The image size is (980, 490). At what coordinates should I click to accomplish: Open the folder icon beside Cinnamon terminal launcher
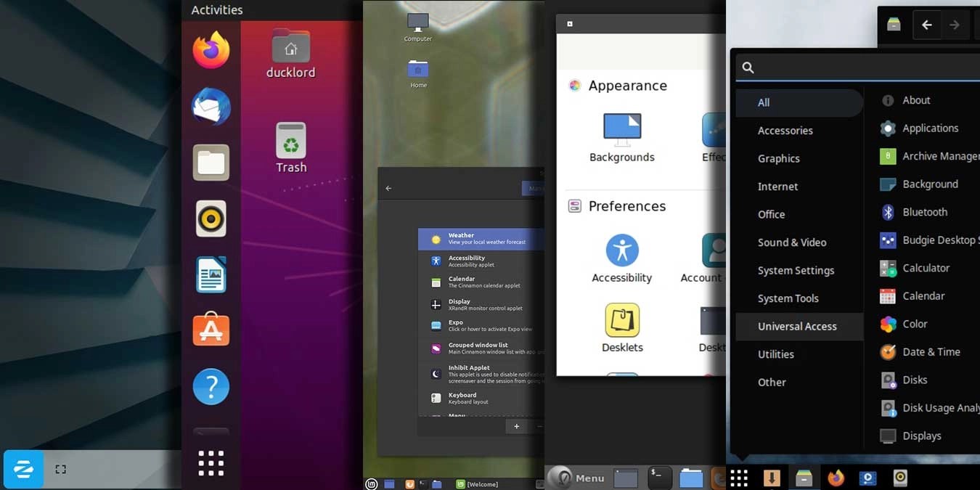(x=691, y=477)
